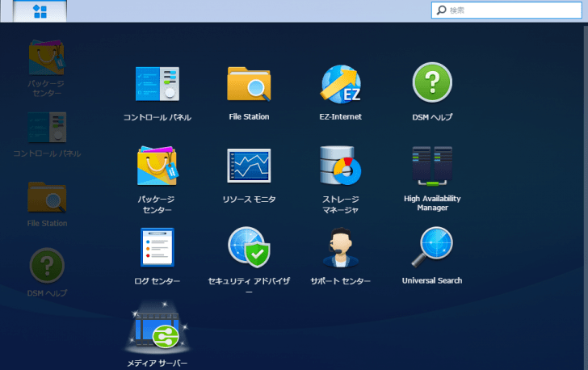Open Media Server (メディア サーバー)
Image resolution: width=588 pixels, height=370 pixels.
[157, 328]
